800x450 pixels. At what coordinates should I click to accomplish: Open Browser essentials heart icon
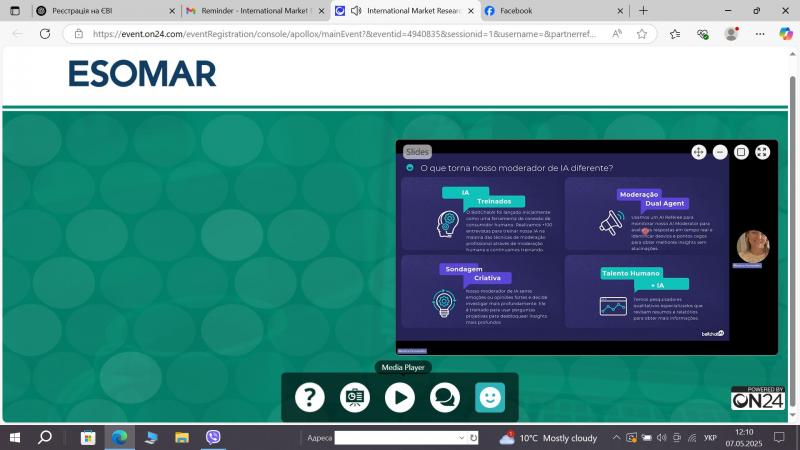pos(703,34)
